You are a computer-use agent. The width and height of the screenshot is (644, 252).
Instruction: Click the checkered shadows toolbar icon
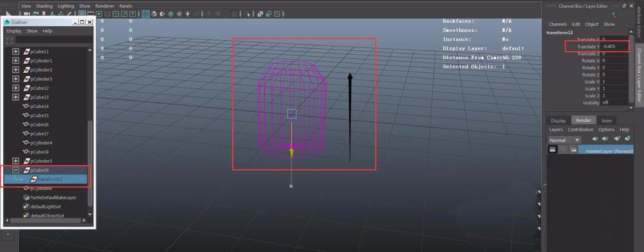tap(179, 14)
